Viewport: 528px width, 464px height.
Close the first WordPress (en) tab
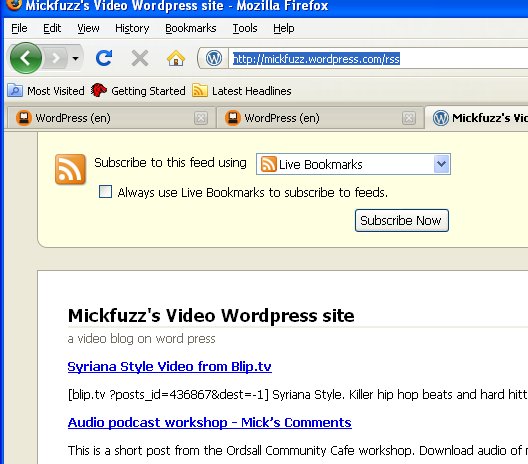[x=201, y=118]
